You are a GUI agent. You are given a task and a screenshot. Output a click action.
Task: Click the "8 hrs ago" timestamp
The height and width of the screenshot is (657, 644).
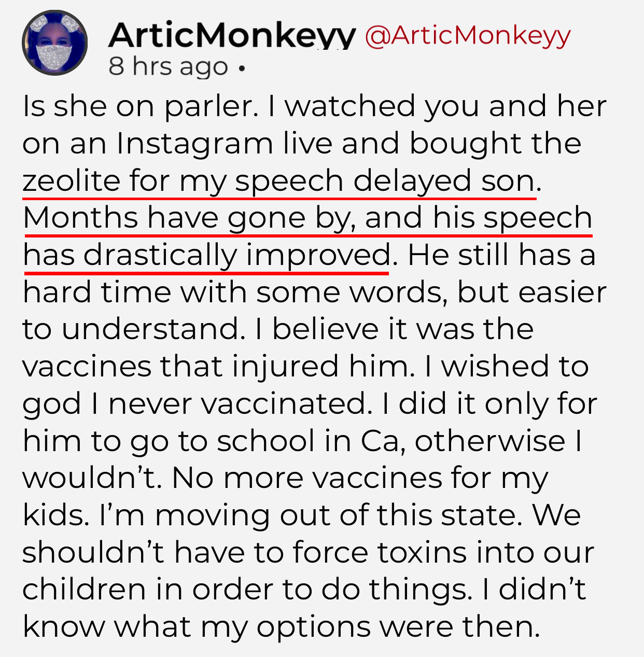click(168, 67)
